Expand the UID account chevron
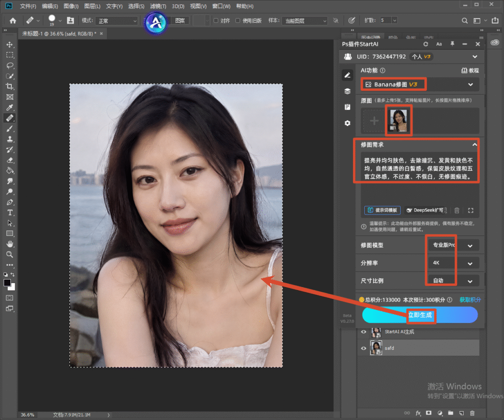Screen dimensions: 504x420 (x=475, y=57)
